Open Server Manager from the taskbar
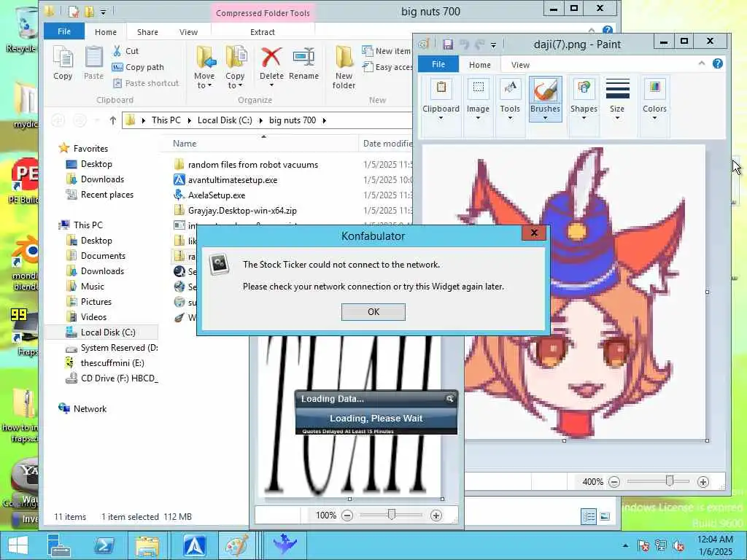This screenshot has width=747, height=560. pos(60,545)
